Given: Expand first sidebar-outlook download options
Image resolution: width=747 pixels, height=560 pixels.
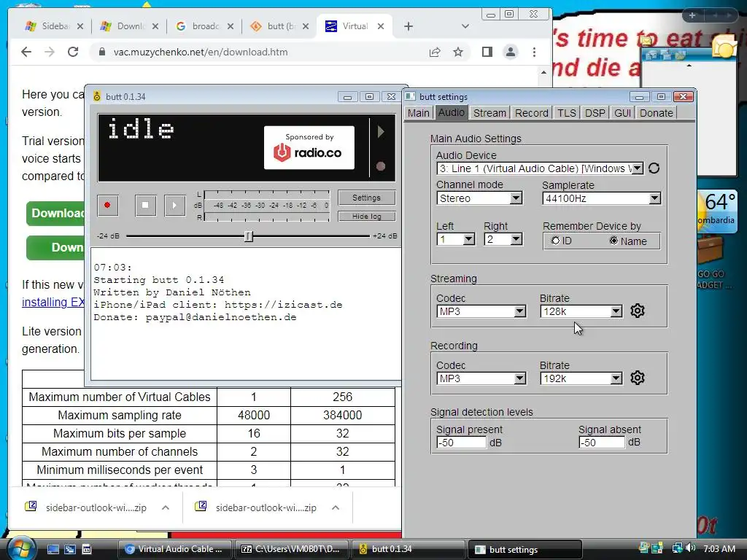Looking at the screenshot, I should (166, 507).
